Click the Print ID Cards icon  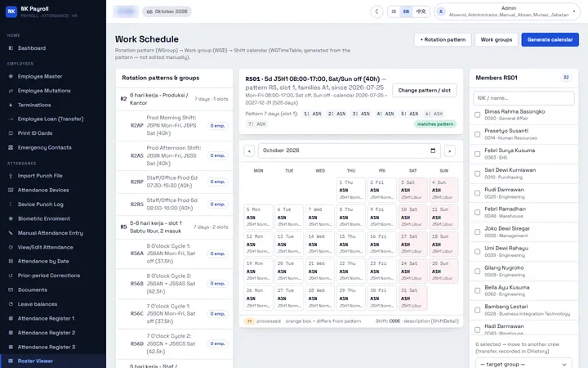[11, 133]
